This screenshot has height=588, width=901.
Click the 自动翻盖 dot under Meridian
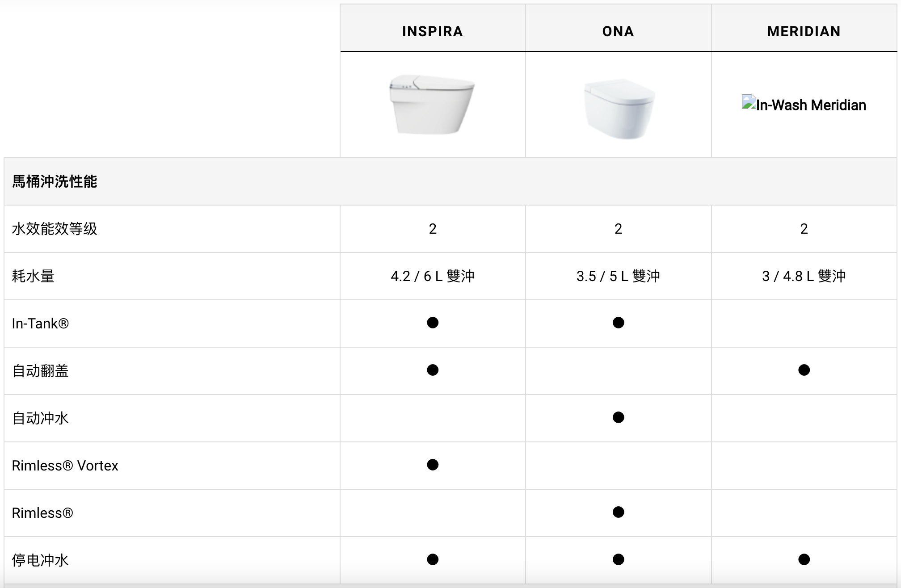coord(804,370)
